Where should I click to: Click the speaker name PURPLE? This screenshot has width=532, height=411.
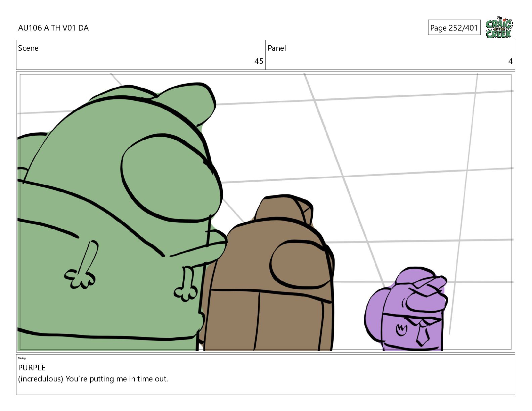pos(32,368)
